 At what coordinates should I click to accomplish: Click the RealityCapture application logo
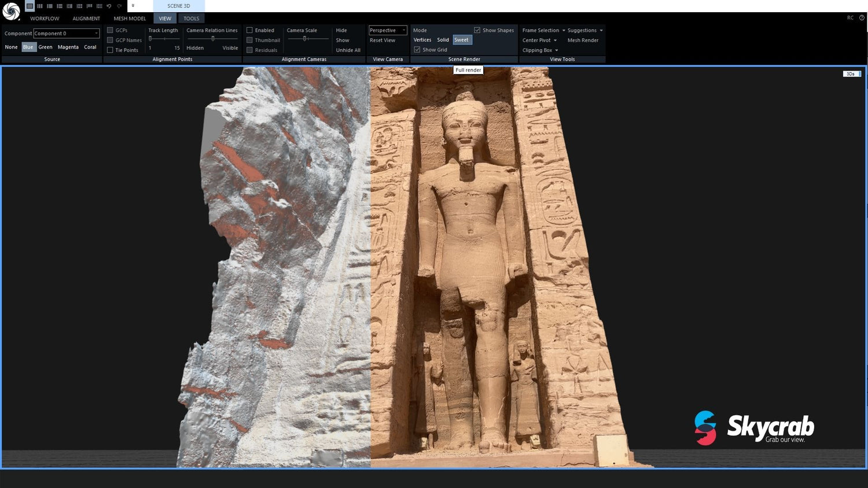(x=11, y=12)
